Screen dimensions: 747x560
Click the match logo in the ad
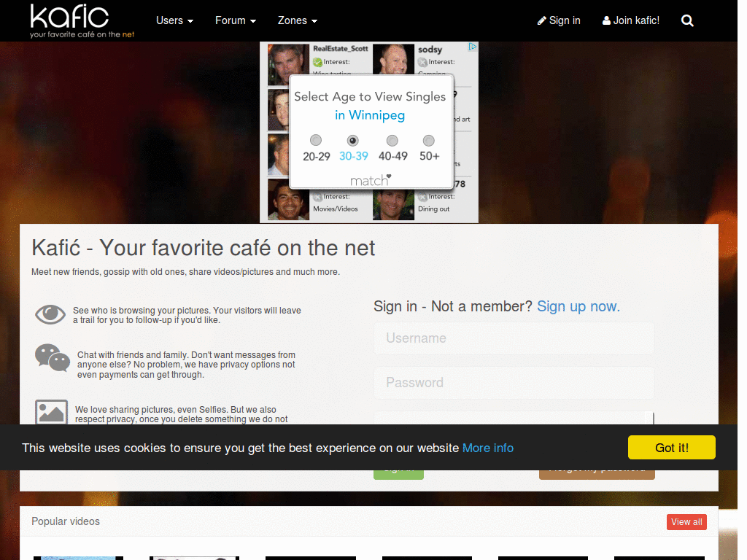[371, 180]
